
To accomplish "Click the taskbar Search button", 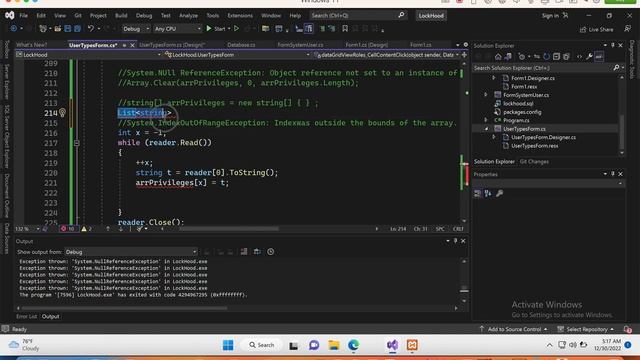I will coord(262,345).
